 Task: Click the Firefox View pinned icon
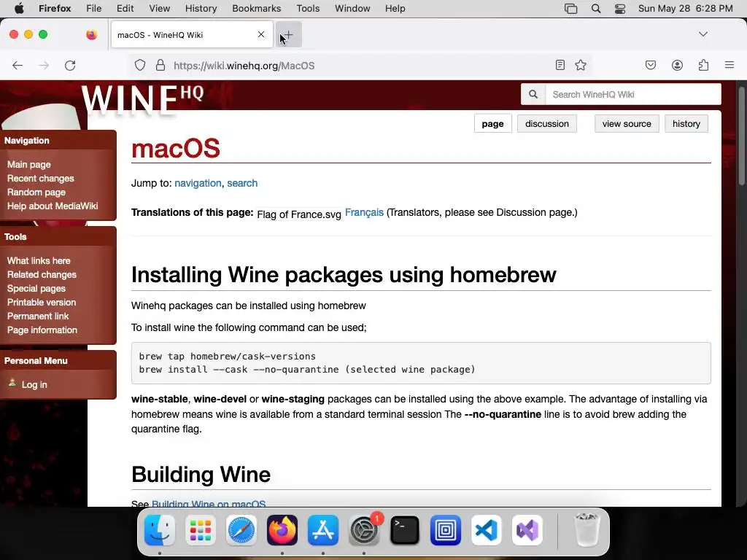pos(91,34)
